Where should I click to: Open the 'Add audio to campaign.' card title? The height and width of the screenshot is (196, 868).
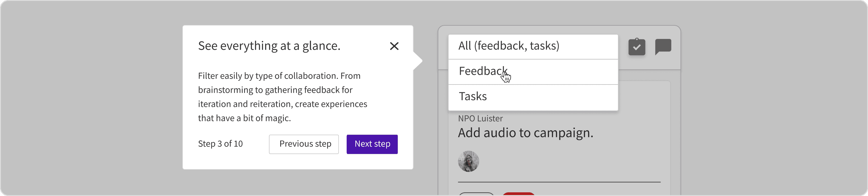pos(525,133)
